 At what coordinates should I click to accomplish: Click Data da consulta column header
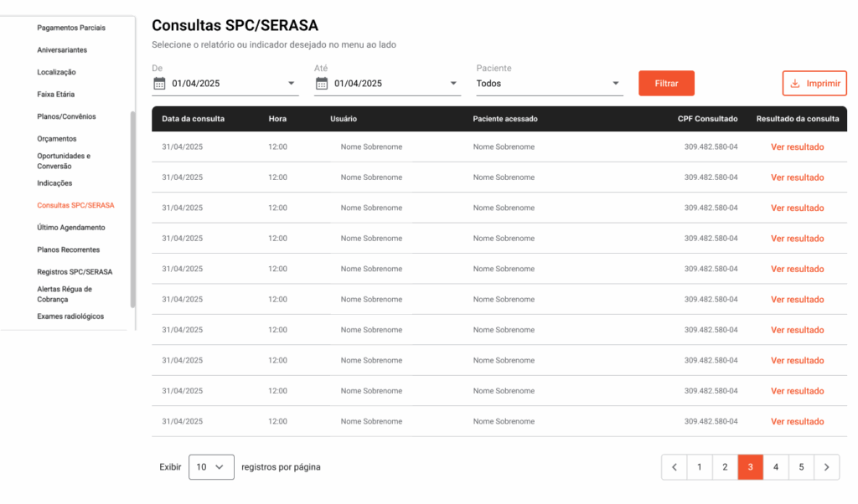[x=194, y=119]
